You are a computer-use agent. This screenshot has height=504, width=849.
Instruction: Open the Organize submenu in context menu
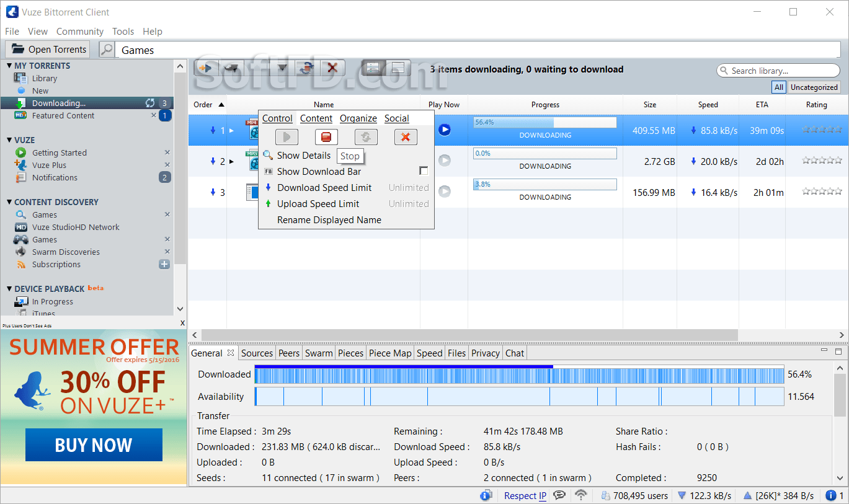(358, 118)
